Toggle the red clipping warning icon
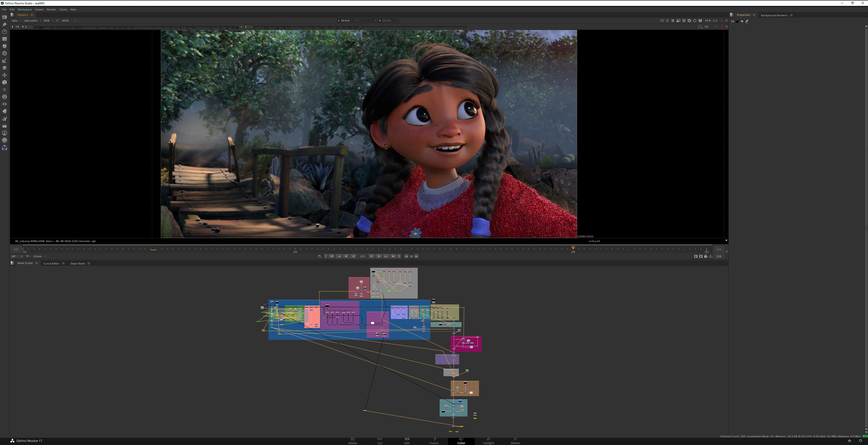Viewport: 868px width, 445px height. [x=722, y=27]
